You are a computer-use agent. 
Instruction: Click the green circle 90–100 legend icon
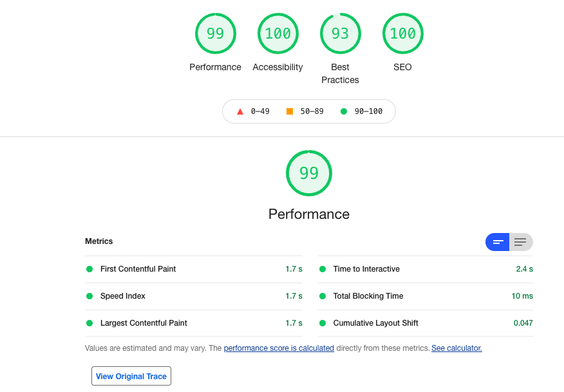click(x=344, y=111)
